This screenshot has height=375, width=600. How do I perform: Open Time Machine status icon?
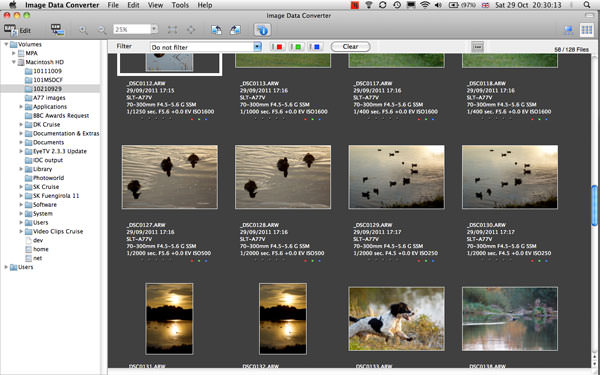397,5
